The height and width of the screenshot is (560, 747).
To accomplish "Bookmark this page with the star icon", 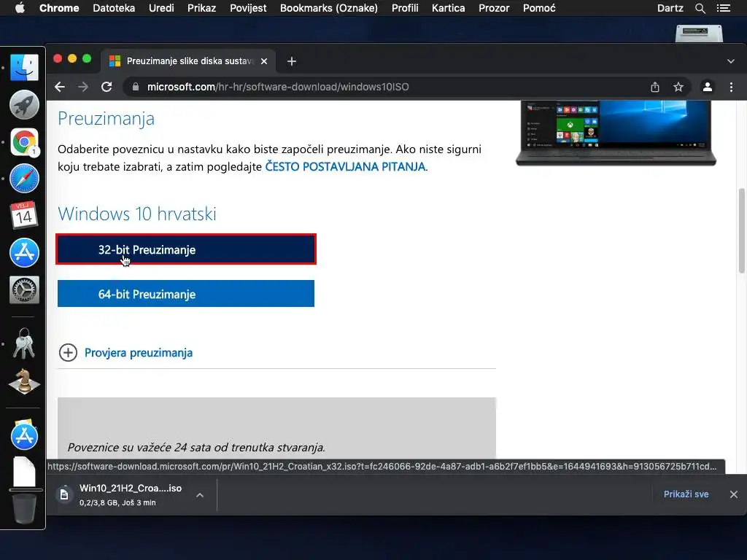I will [678, 87].
